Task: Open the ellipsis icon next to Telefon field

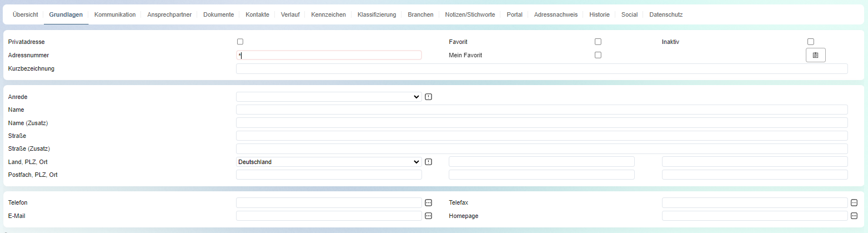Action: [428, 203]
